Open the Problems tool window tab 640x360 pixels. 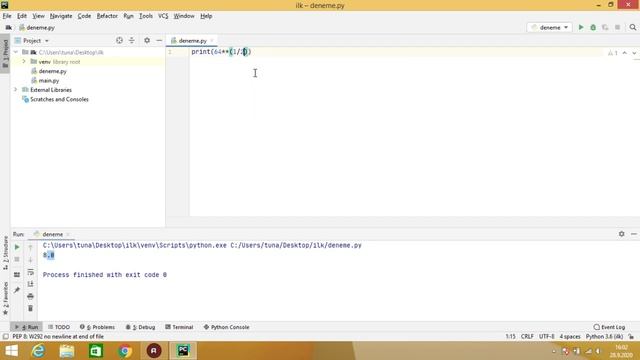pyautogui.click(x=97, y=327)
